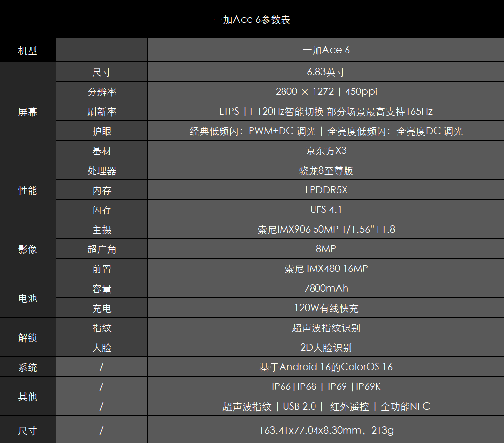504x443 pixels.
Task: Select the 机型 row header cell
Action: point(28,50)
